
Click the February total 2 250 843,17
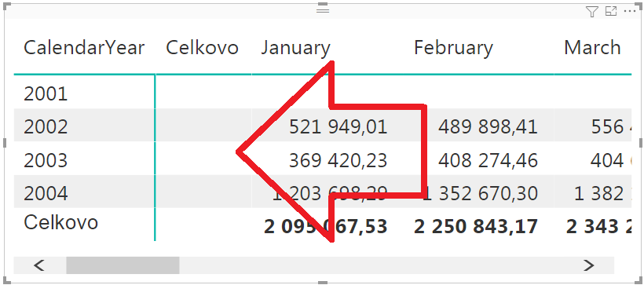[476, 227]
